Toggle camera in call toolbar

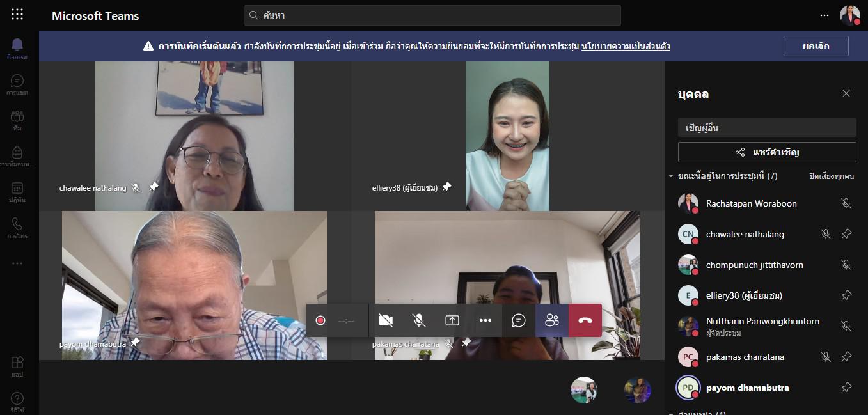point(386,320)
